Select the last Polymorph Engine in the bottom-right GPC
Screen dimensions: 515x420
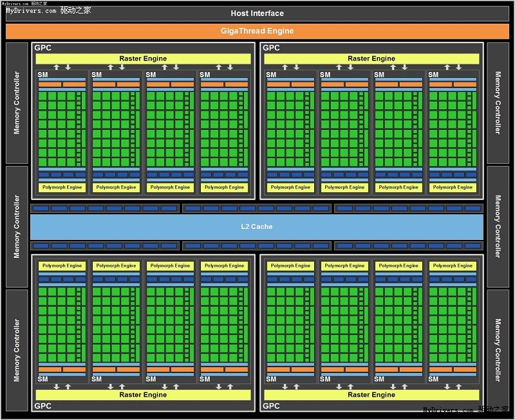[x=453, y=266]
